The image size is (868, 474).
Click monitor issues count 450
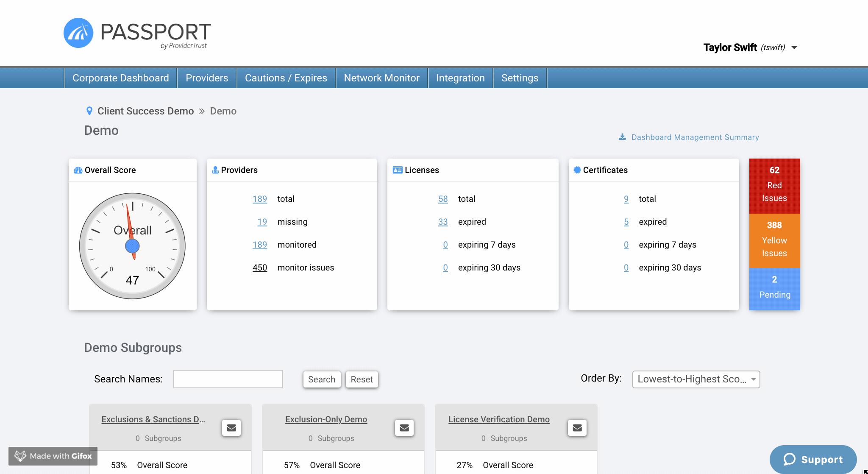click(260, 268)
